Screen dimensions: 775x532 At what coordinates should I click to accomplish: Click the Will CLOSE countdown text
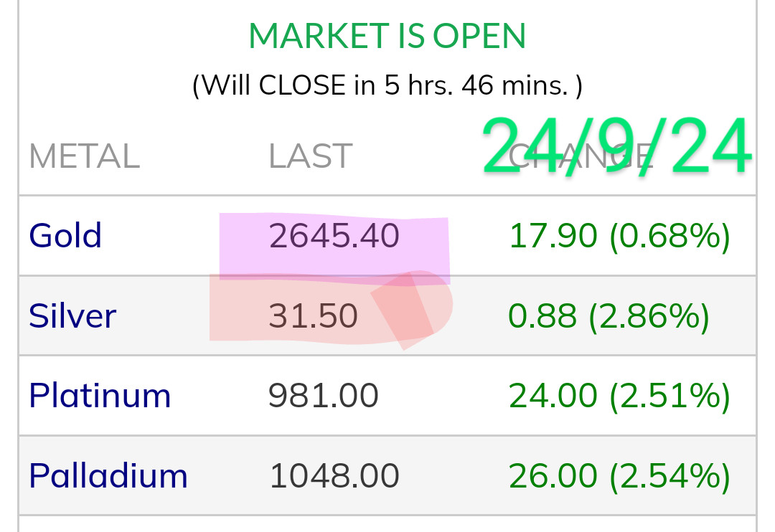click(x=387, y=86)
